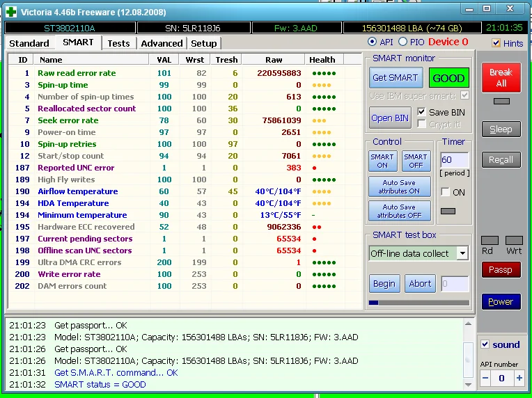Select the PIO radio button
Screen dimensions: 532x398
click(403, 42)
